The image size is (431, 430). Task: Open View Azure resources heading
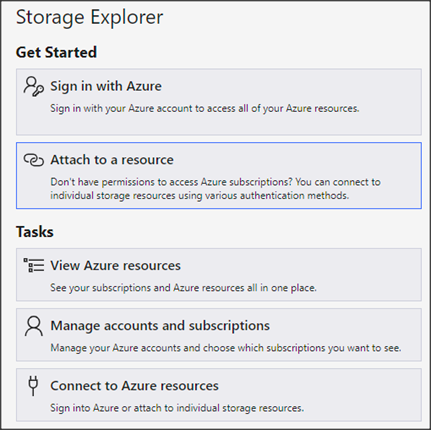115,266
